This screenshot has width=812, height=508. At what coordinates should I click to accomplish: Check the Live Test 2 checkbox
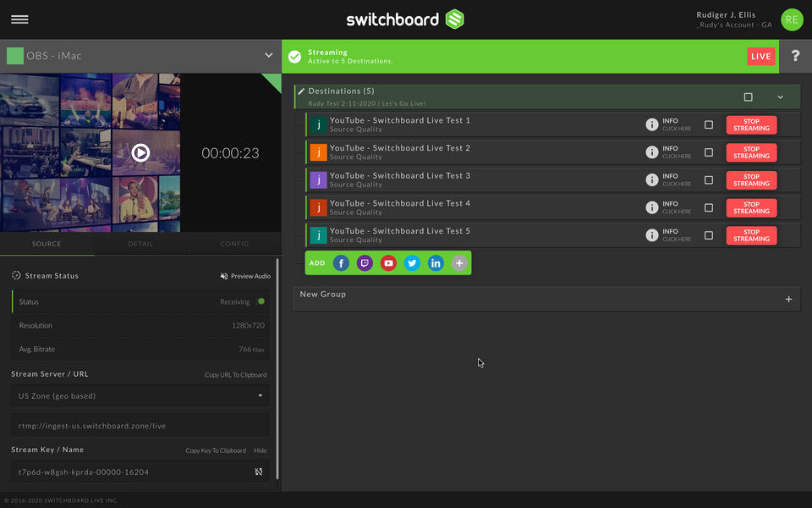pos(709,152)
